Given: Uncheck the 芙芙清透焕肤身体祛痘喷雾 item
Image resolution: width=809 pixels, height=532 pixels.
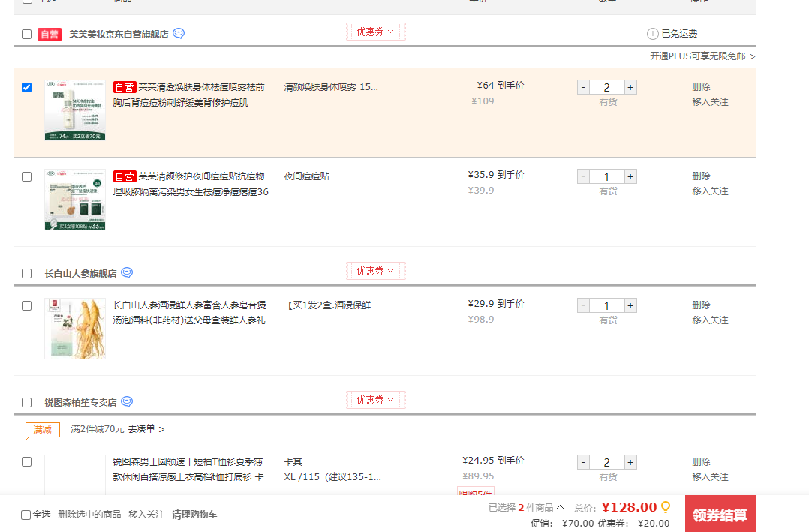Looking at the screenshot, I should (27, 87).
